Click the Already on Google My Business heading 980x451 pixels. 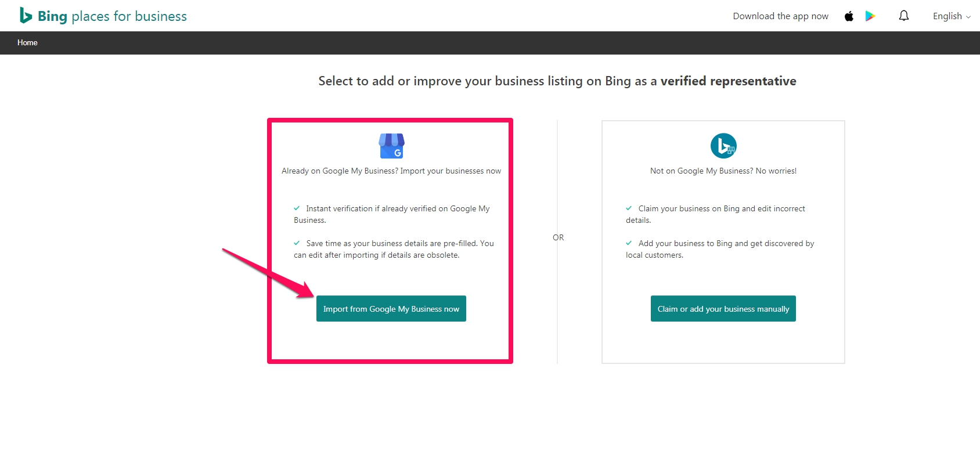tap(391, 171)
